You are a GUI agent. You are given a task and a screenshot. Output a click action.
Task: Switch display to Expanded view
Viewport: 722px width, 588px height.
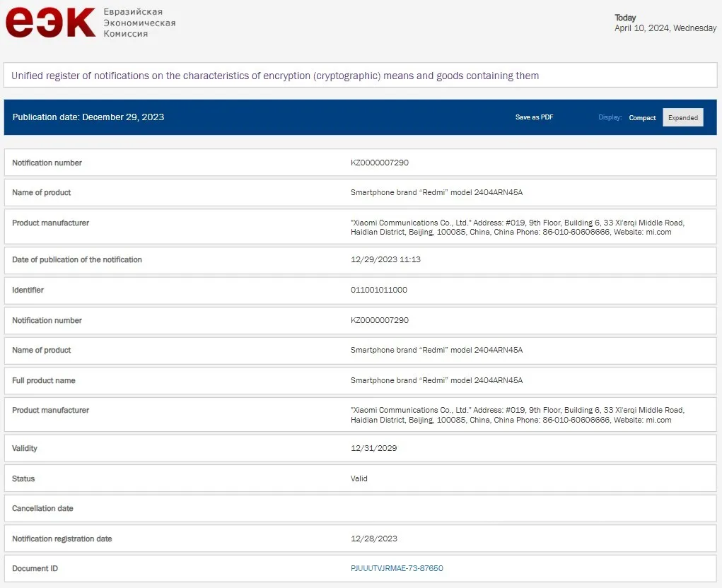(x=682, y=118)
